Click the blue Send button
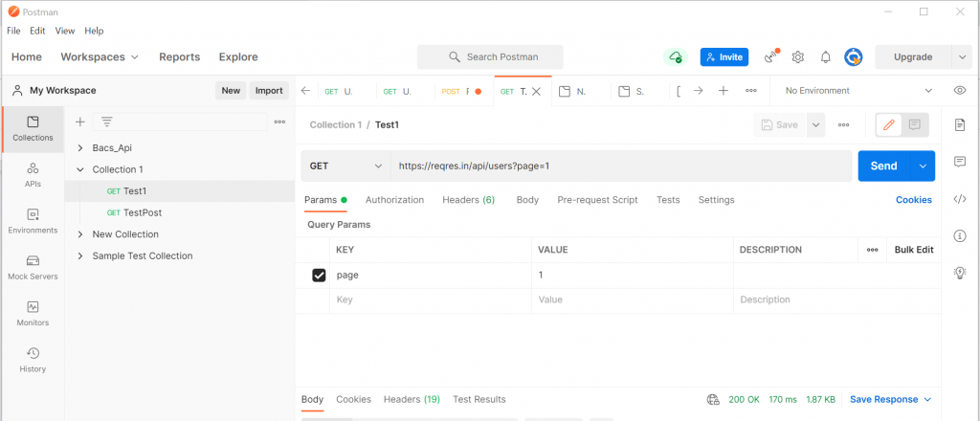The height and width of the screenshot is (421, 980). 883,166
